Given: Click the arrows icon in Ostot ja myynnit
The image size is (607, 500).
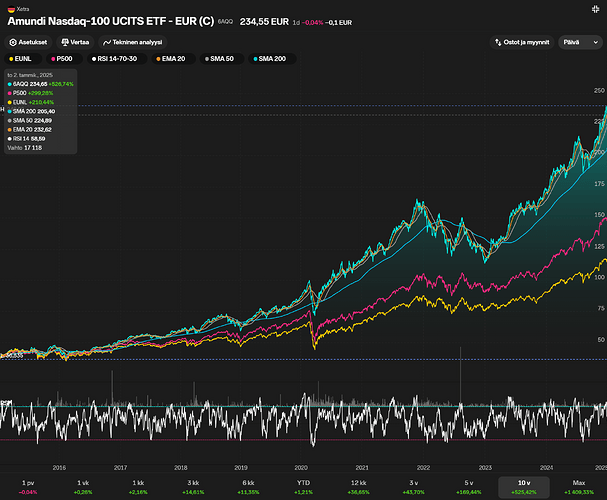Looking at the screenshot, I should point(498,42).
